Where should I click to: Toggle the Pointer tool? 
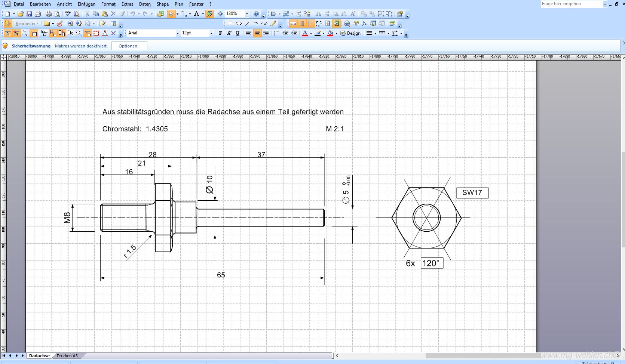[171, 14]
